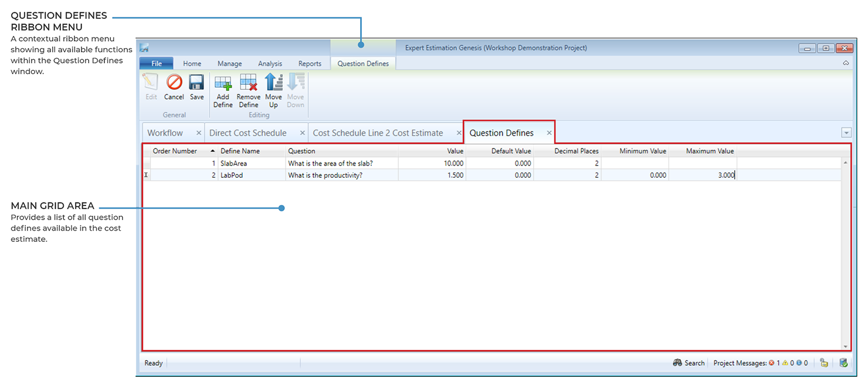Open the Reports ribbon tab

310,63
